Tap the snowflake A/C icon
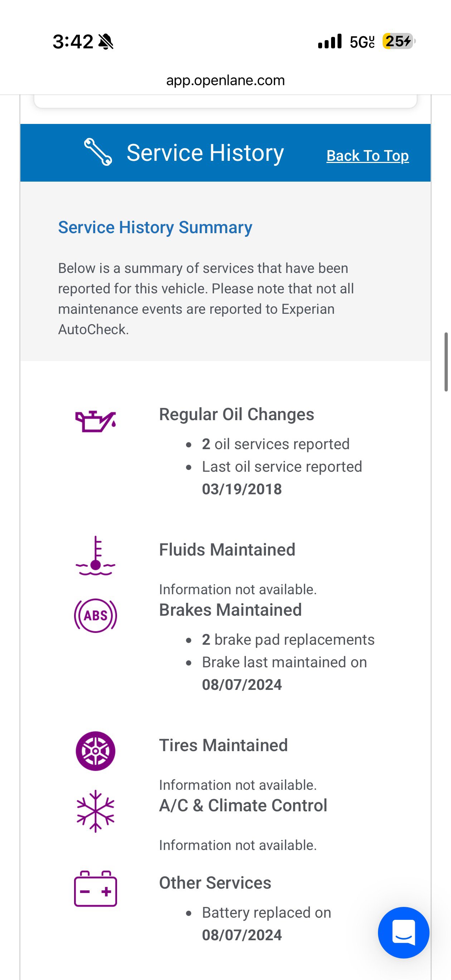The image size is (451, 980). click(96, 811)
